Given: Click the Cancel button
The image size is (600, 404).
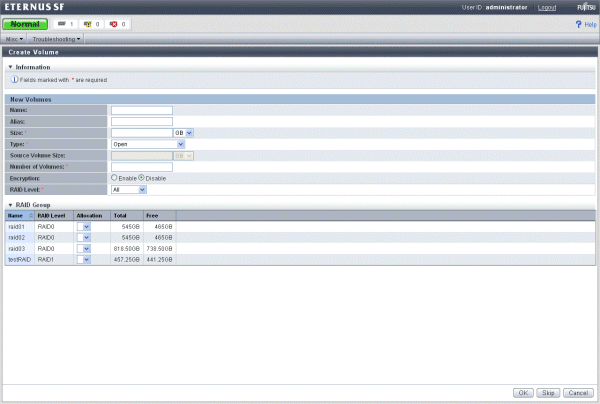Looking at the screenshot, I should (x=578, y=393).
